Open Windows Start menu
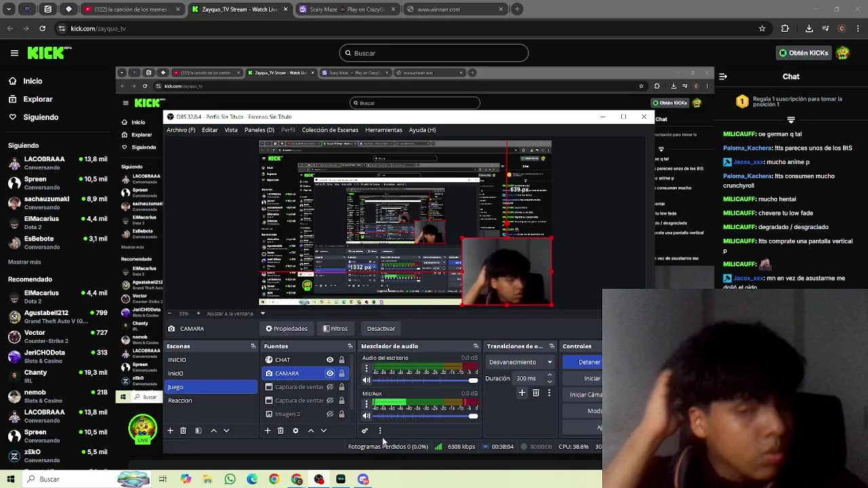The width and height of the screenshot is (868, 488). 11,479
